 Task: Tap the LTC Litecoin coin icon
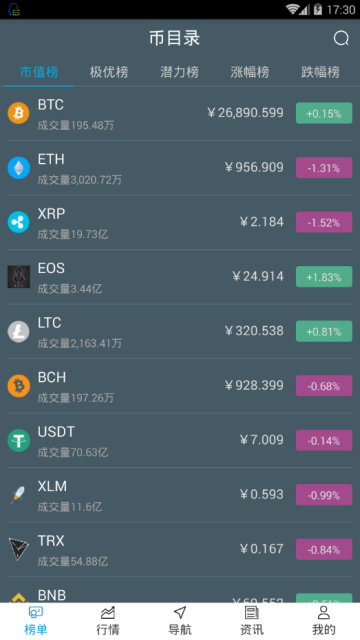tap(18, 331)
